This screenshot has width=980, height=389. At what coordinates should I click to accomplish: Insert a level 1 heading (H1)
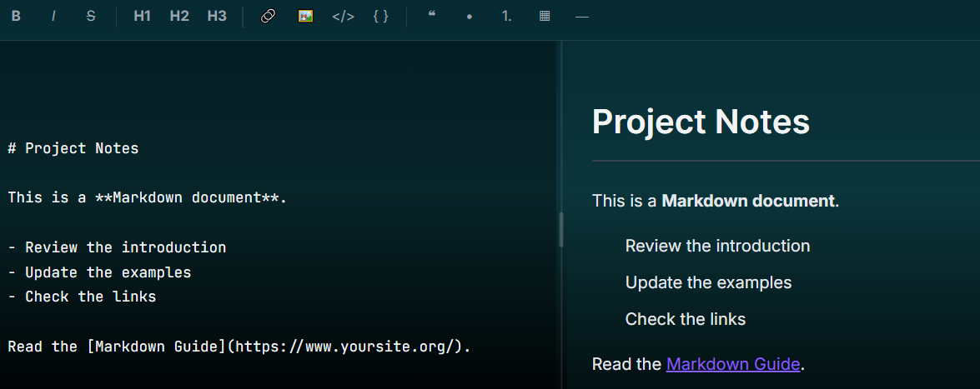click(142, 17)
